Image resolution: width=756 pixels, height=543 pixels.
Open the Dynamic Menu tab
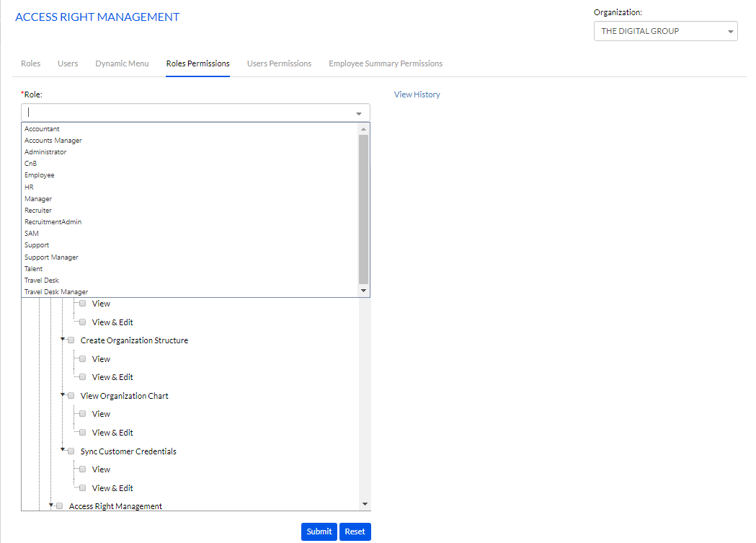click(x=122, y=63)
